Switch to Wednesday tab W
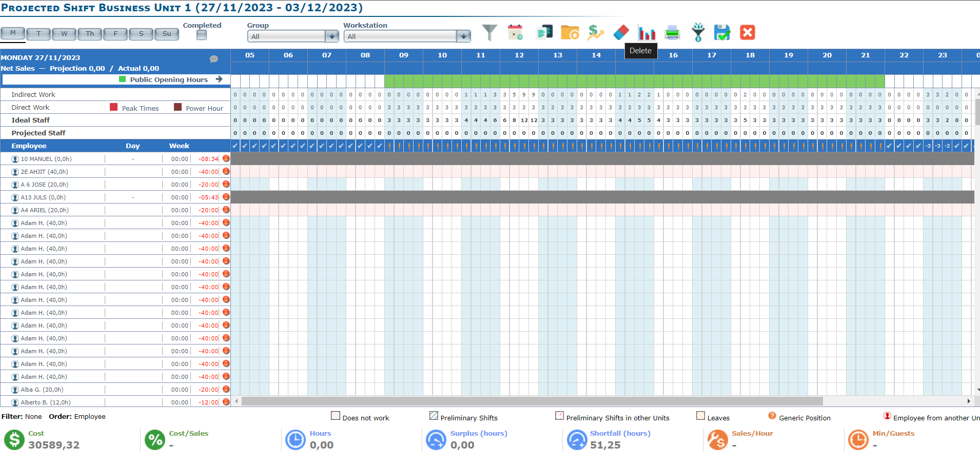 click(x=64, y=34)
